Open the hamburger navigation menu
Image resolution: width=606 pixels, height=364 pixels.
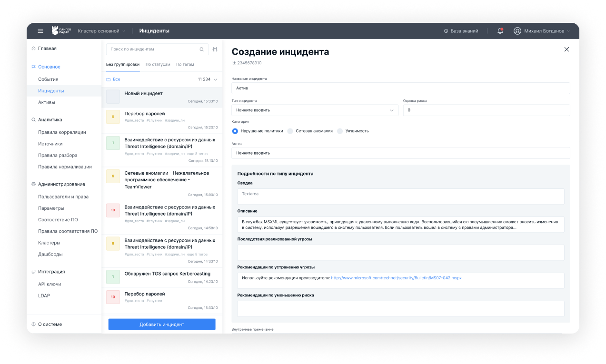click(x=40, y=30)
